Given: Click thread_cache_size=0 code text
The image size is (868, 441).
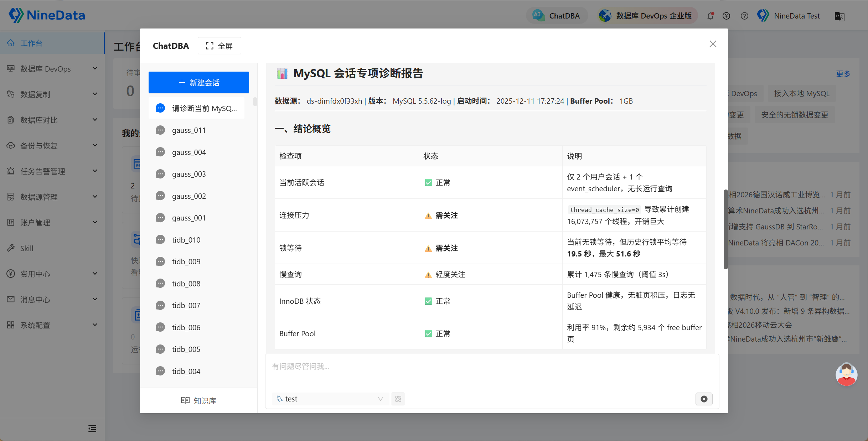Looking at the screenshot, I should tap(604, 210).
